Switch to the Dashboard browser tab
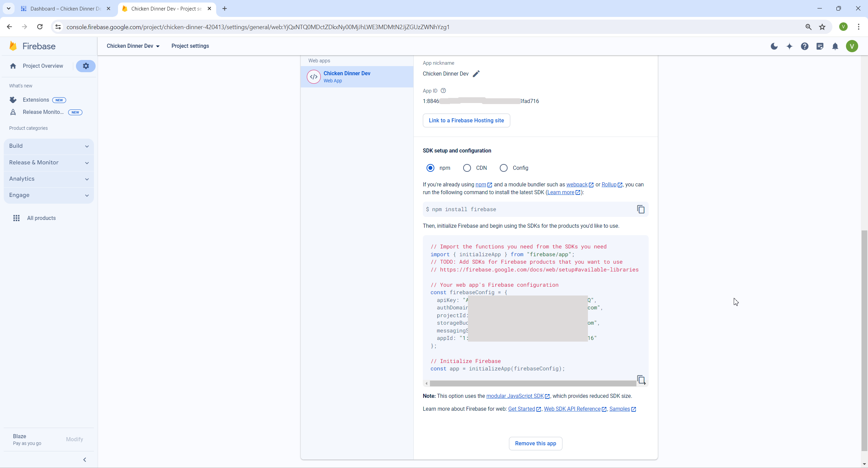Screen dimensions: 868x468 click(x=65, y=9)
